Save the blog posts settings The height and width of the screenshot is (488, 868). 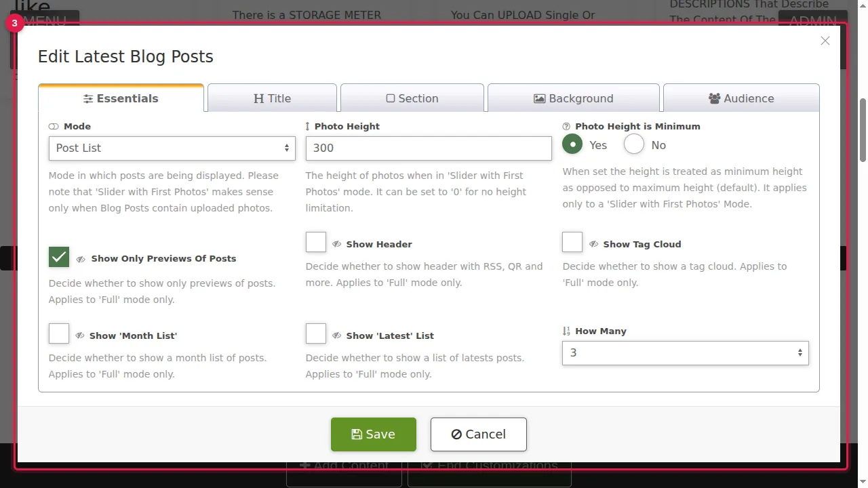coord(374,434)
